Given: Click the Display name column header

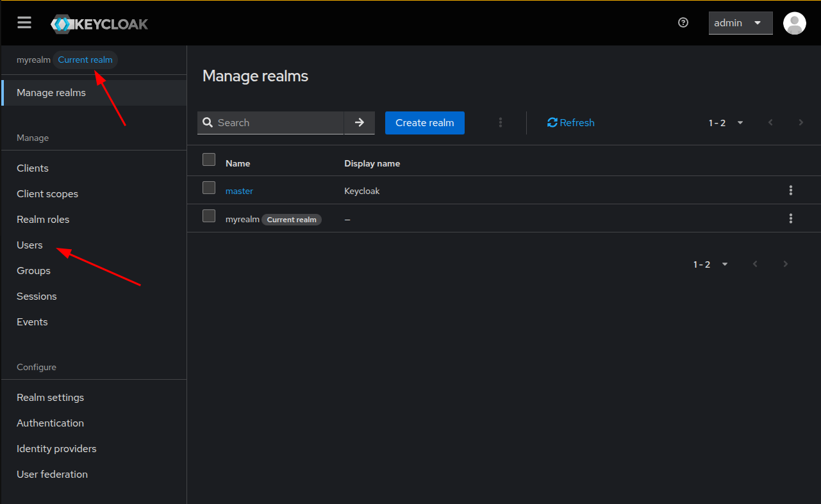Looking at the screenshot, I should click(x=372, y=163).
